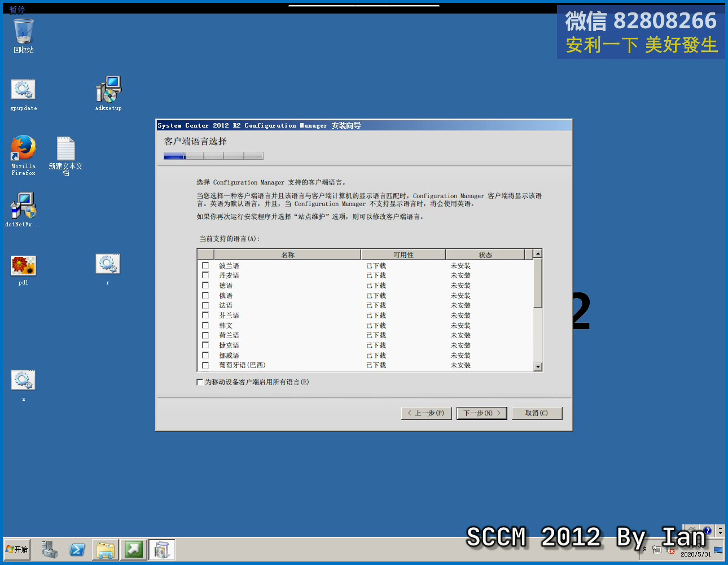Enable 为移动设备客户端启用所有语言 checkbox
This screenshot has height=565, width=728.
(200, 382)
